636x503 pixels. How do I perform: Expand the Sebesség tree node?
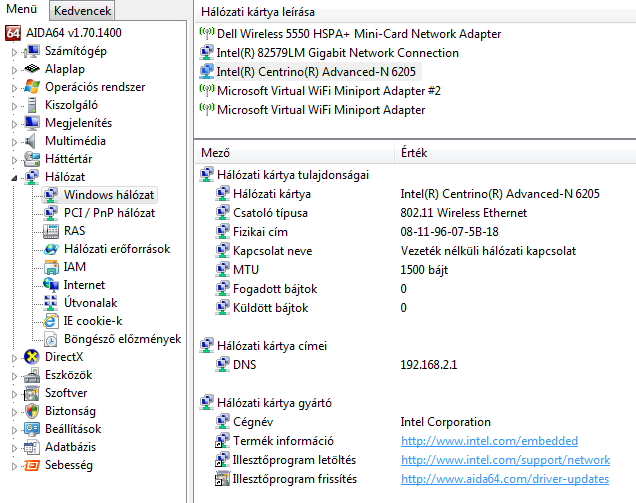point(15,466)
